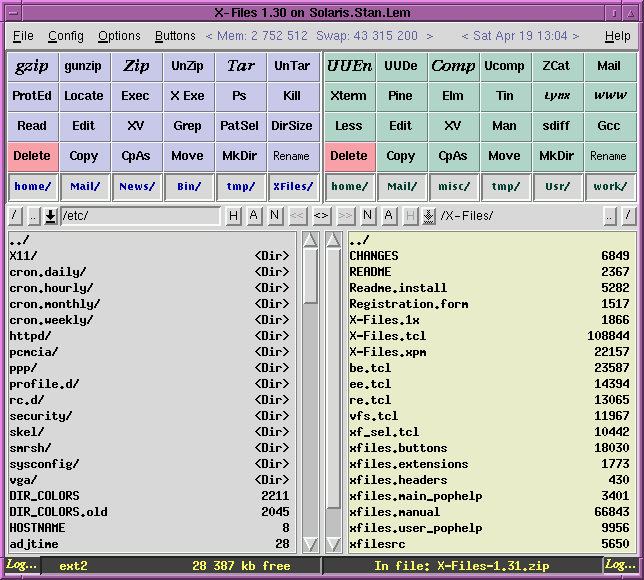This screenshot has width=644, height=580.
Task: Click the UnTar button
Action: pyautogui.click(x=292, y=66)
